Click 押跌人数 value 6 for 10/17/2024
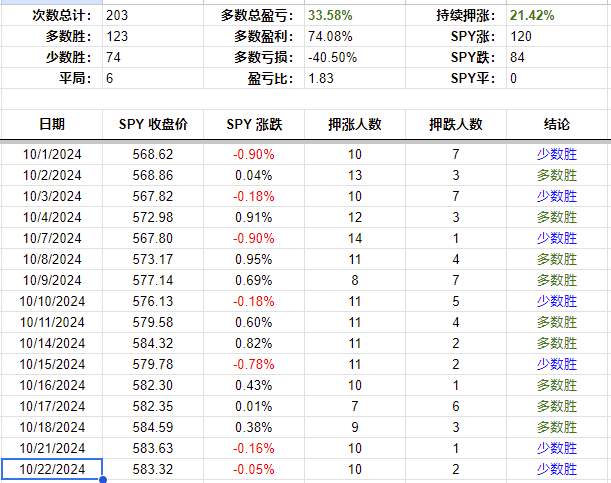Viewport: 611px width, 483px height. point(456,407)
